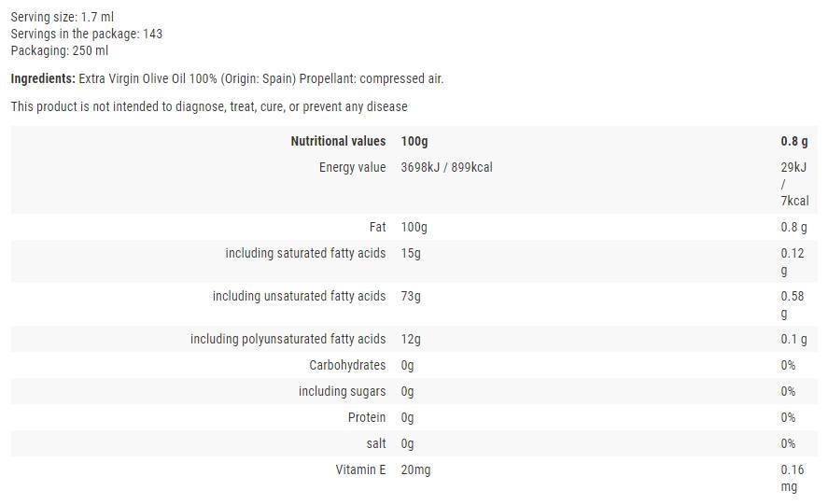Click the "including sugars" row label
The height and width of the screenshot is (504, 828).
click(x=342, y=391)
